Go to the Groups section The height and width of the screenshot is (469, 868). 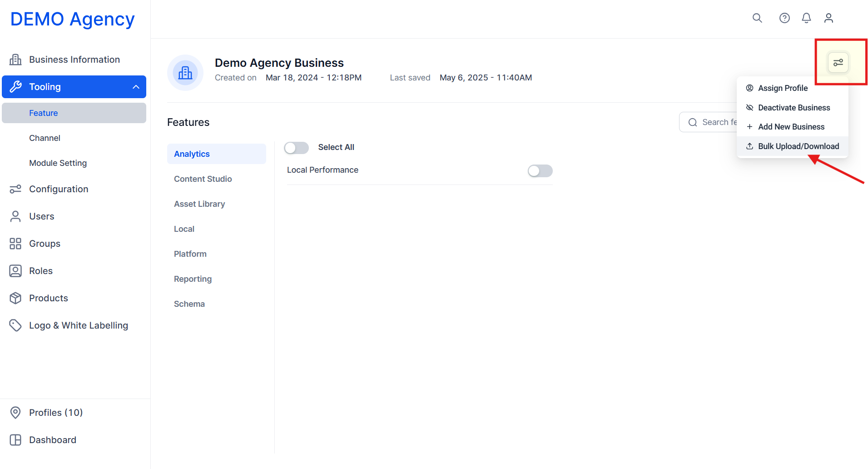tap(74, 244)
